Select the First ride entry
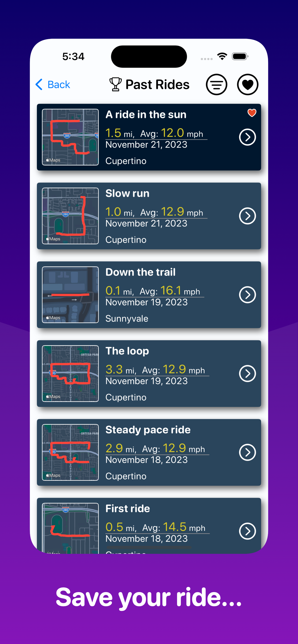298x644 pixels. (149, 525)
